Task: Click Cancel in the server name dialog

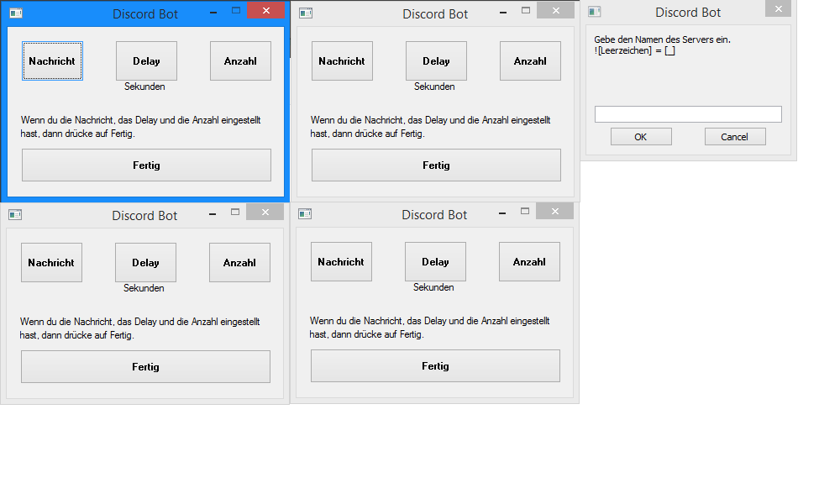Action: point(734,137)
